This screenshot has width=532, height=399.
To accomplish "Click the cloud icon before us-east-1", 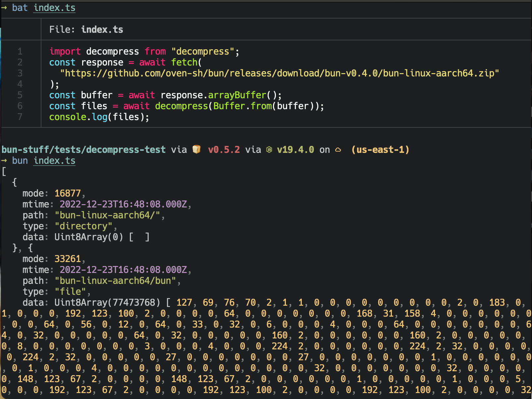I will point(338,150).
